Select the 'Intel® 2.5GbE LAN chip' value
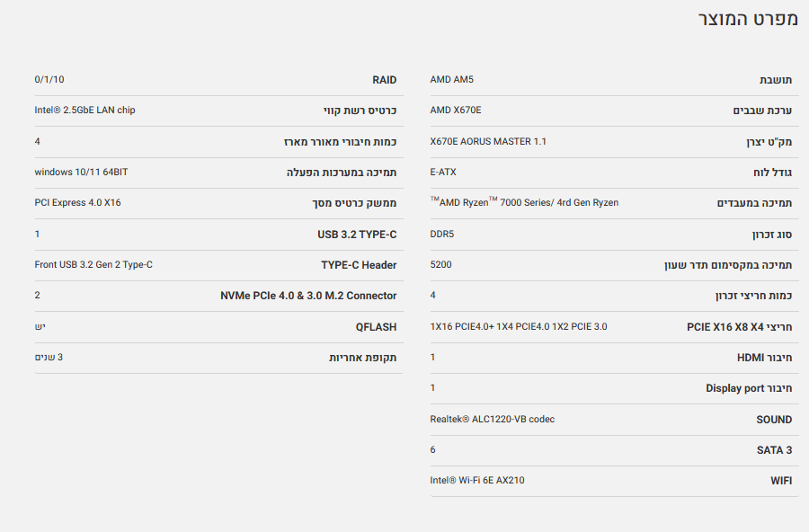 tap(84, 111)
